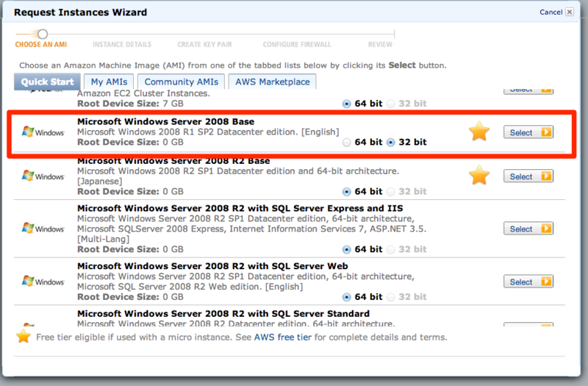This screenshot has height=386, width=588.
Task: Select the SQL Server Express and IIS AMI
Action: click(x=528, y=229)
